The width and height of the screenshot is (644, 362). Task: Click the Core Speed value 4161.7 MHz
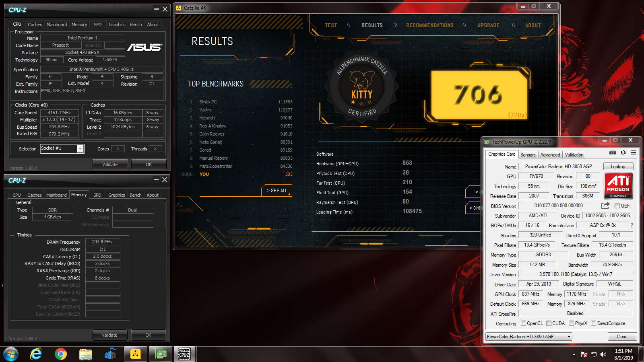(59, 113)
